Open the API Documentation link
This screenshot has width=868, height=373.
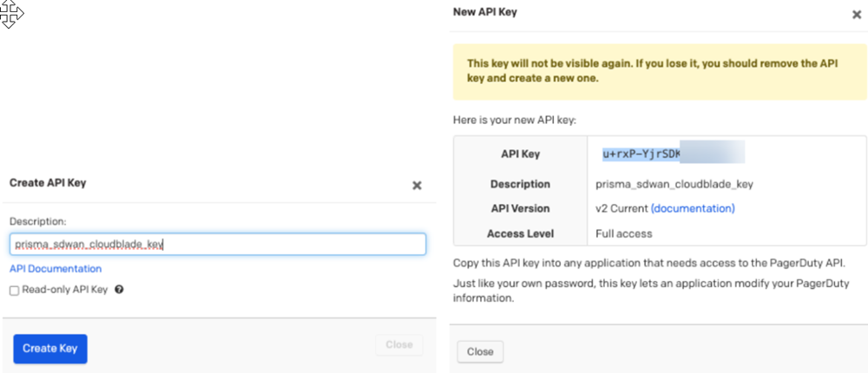56,269
